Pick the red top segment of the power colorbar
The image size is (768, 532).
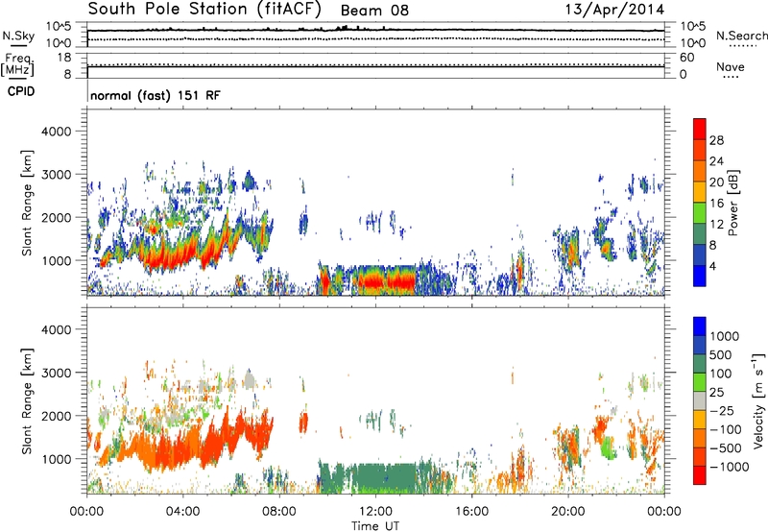[700, 130]
